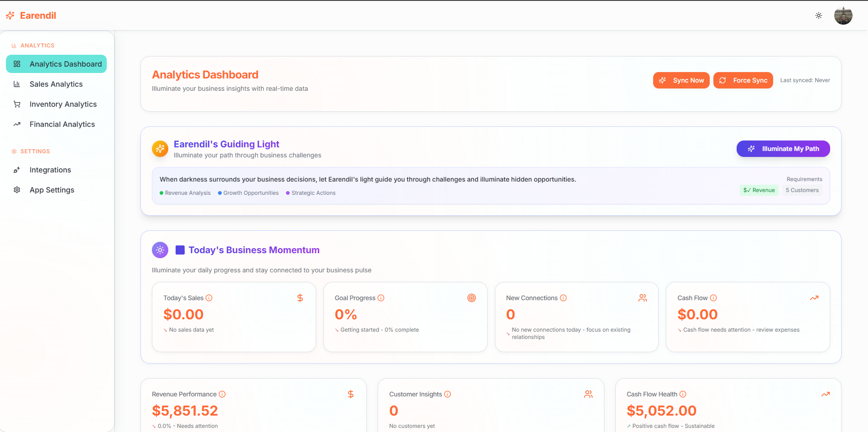Click the Earendil sparkle logo
The height and width of the screenshot is (432, 868).
(x=10, y=15)
